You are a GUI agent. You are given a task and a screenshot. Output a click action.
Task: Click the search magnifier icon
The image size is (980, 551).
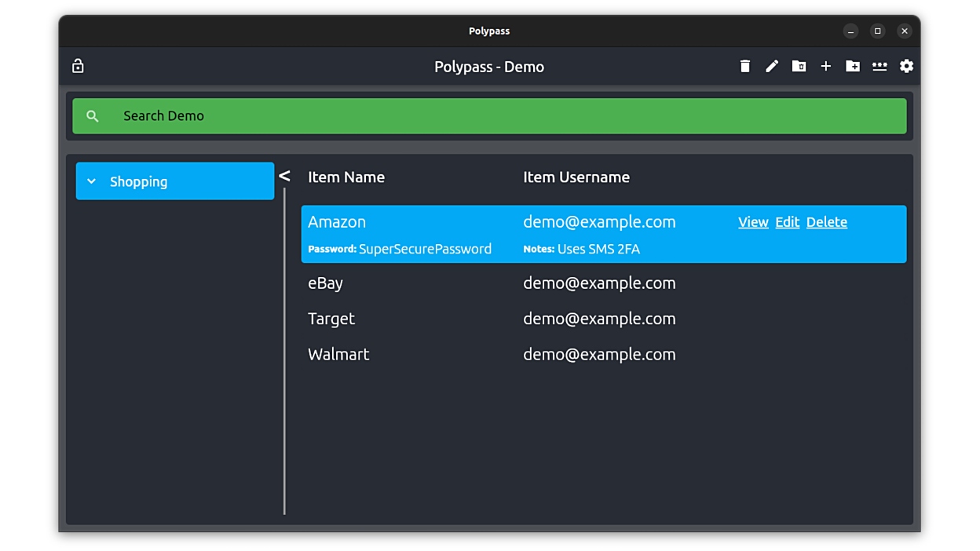(93, 115)
